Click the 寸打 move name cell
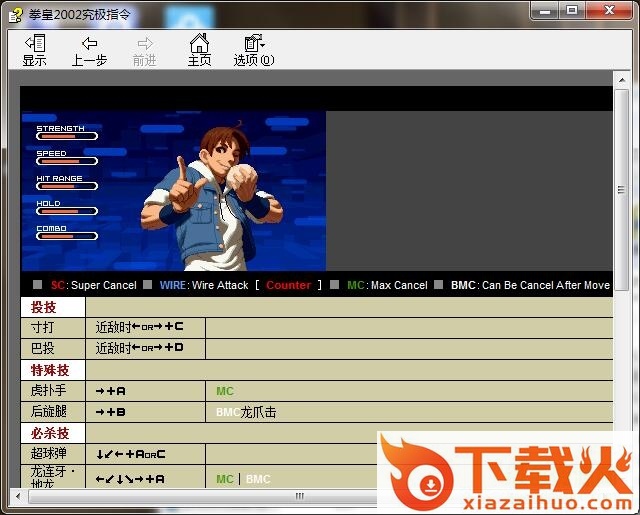 (43, 328)
